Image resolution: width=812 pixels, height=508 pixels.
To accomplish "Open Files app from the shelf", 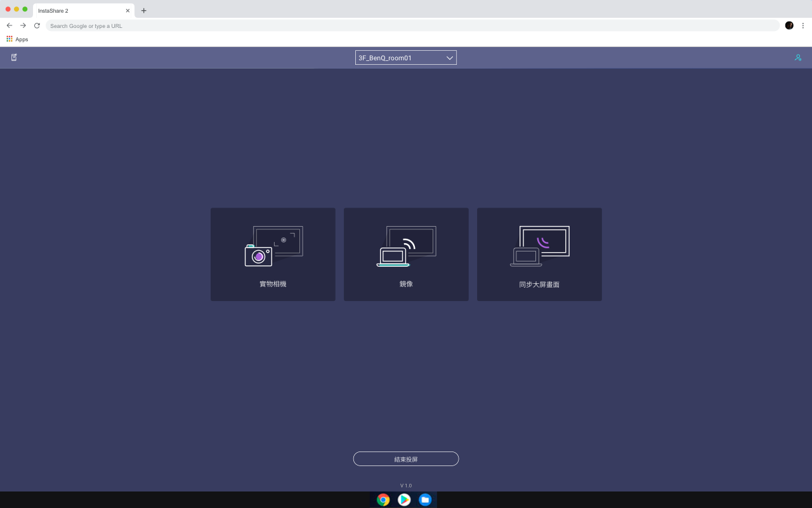I will click(x=425, y=500).
